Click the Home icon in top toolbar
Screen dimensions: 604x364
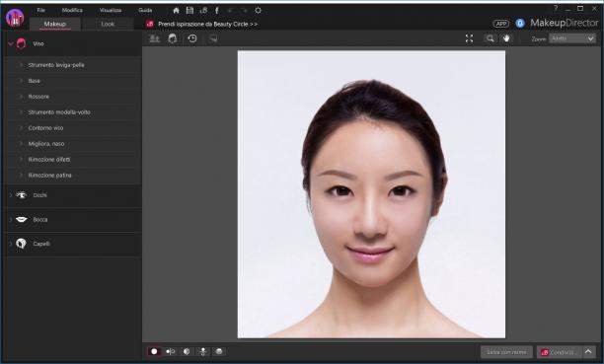176,11
